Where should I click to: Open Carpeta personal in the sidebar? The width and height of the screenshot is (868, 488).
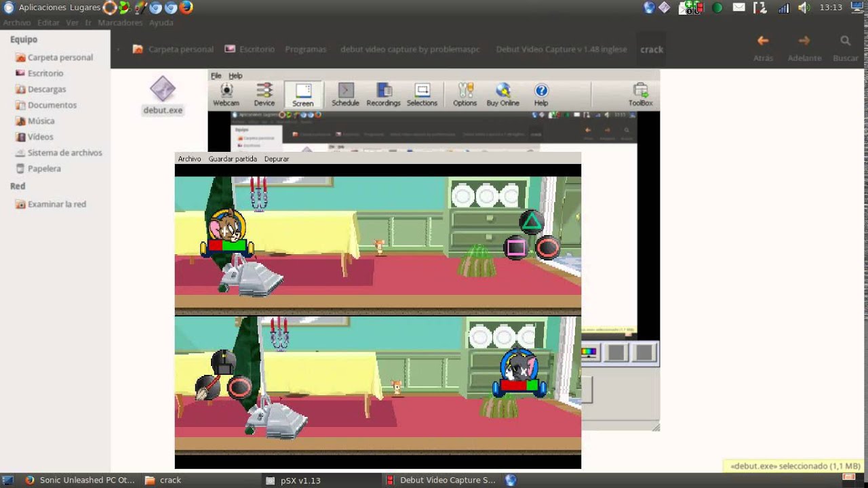[x=54, y=58]
